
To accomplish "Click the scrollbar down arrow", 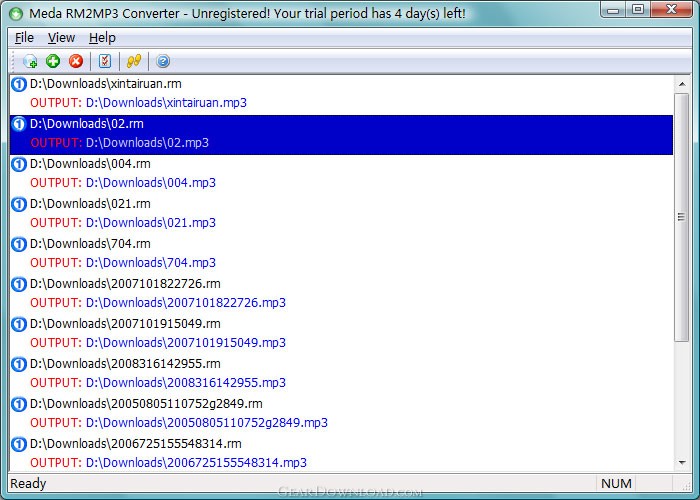I will point(682,462).
